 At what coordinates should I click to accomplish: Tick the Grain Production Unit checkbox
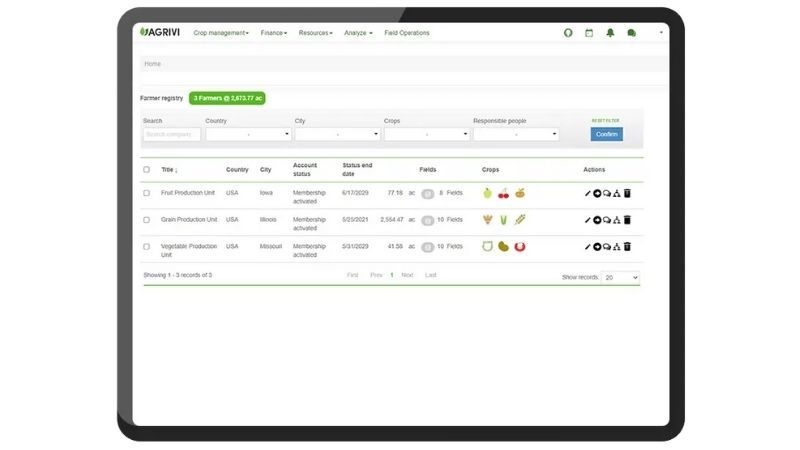147,220
